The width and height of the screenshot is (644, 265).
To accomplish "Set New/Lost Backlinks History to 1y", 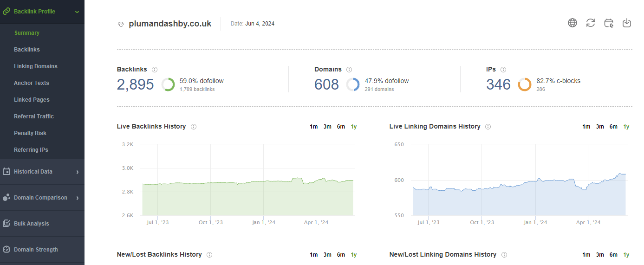I will (354, 255).
